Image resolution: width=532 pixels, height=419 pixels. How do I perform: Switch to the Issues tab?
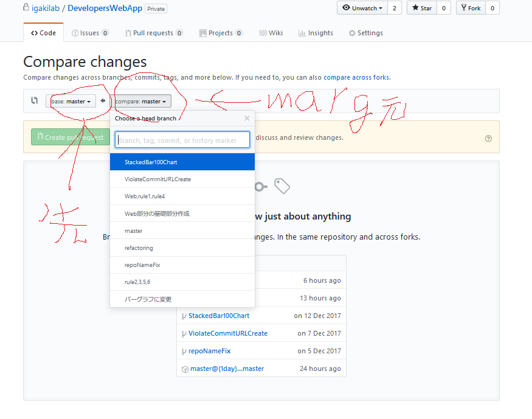(90, 33)
